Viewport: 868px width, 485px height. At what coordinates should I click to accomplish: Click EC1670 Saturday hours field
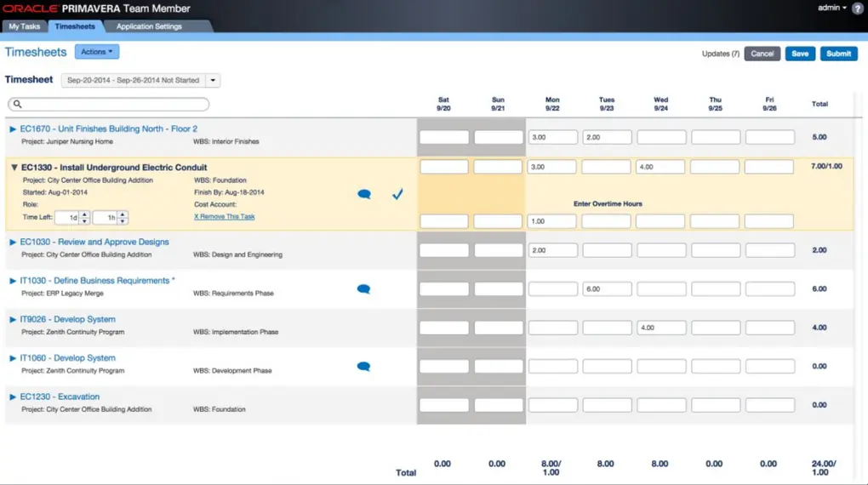pos(444,137)
